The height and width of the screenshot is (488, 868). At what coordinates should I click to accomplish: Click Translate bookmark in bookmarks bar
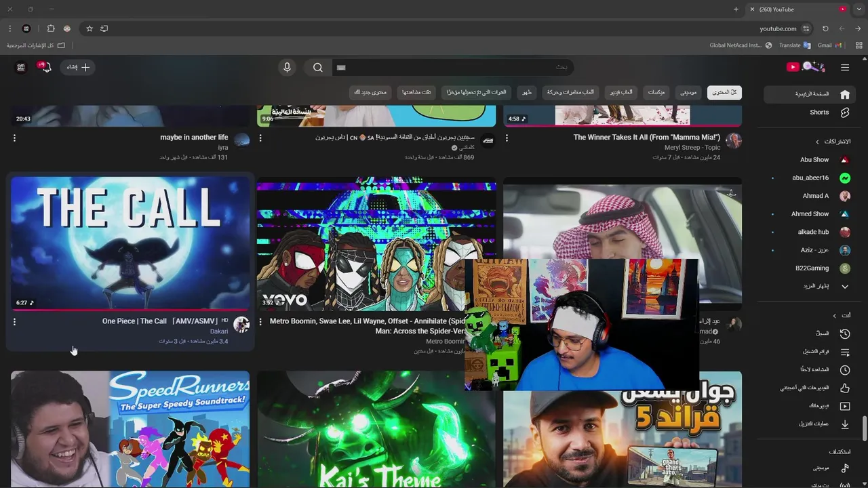(x=795, y=45)
